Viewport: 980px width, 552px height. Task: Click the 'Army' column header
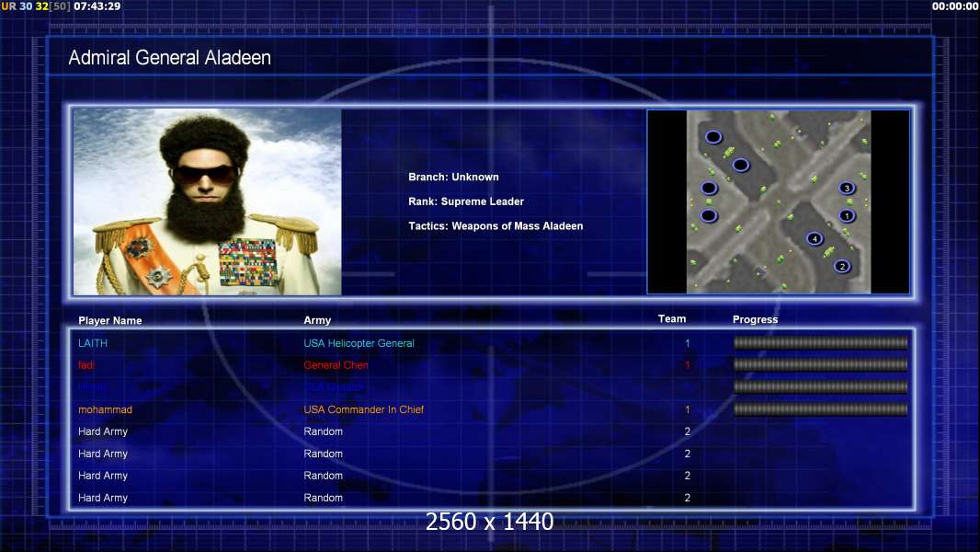tap(317, 320)
